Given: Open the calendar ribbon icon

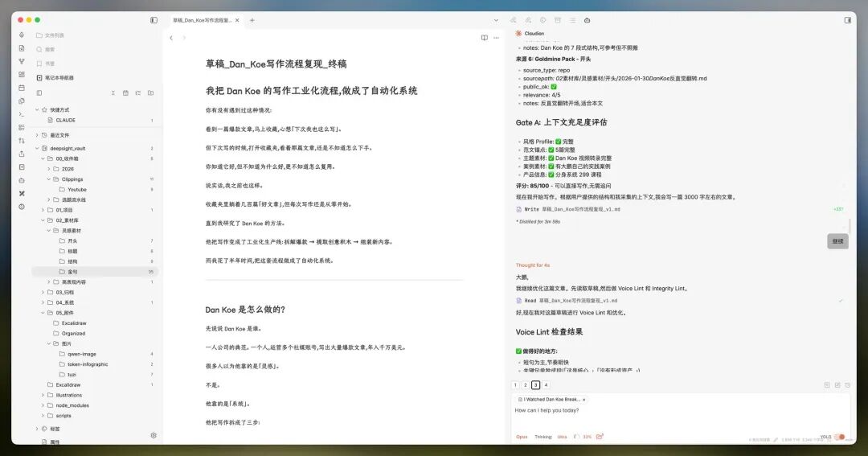Looking at the screenshot, I should 22,88.
